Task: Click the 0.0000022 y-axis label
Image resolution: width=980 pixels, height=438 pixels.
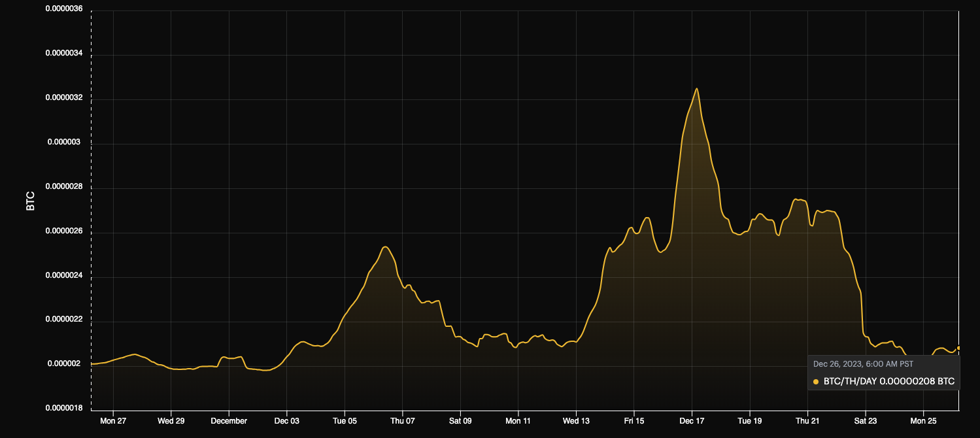Action: [x=63, y=320]
